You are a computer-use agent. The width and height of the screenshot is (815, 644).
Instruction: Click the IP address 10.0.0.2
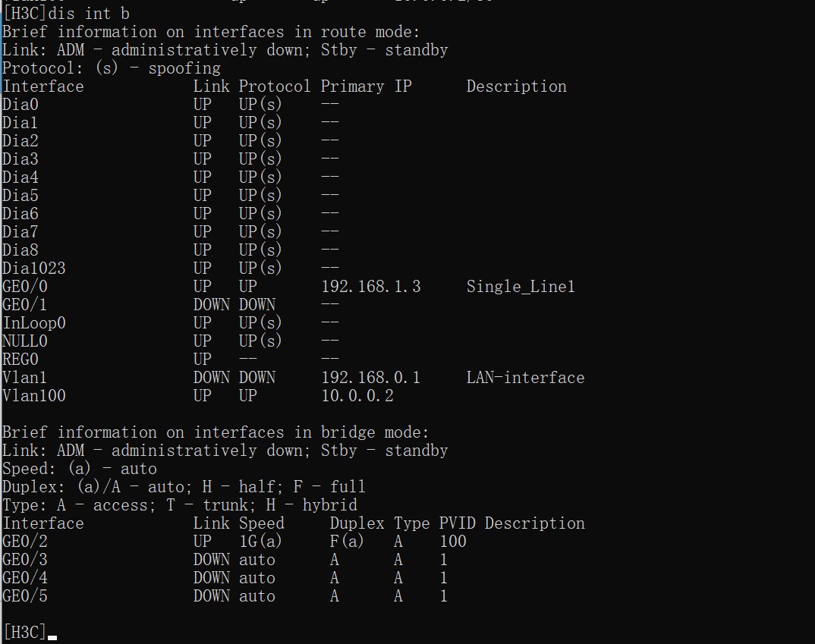357,396
